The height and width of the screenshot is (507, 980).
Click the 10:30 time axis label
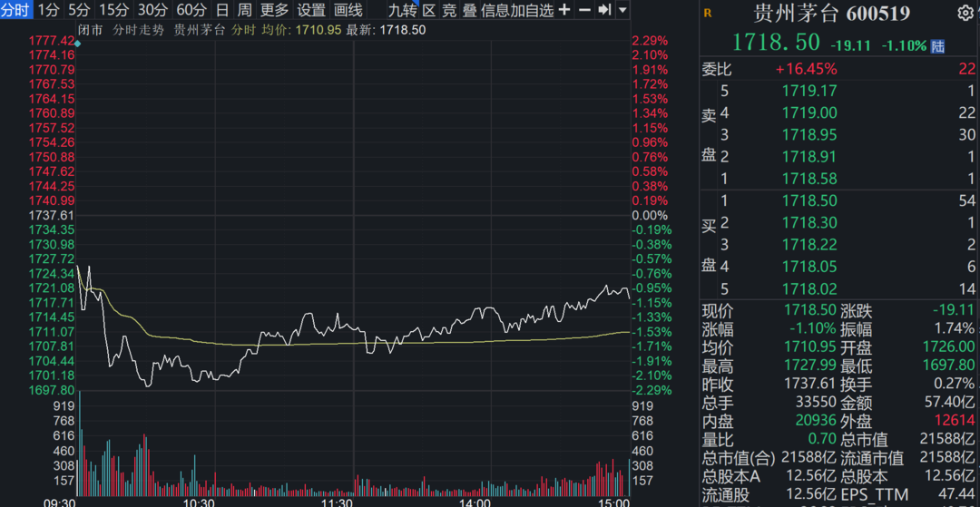point(200,502)
